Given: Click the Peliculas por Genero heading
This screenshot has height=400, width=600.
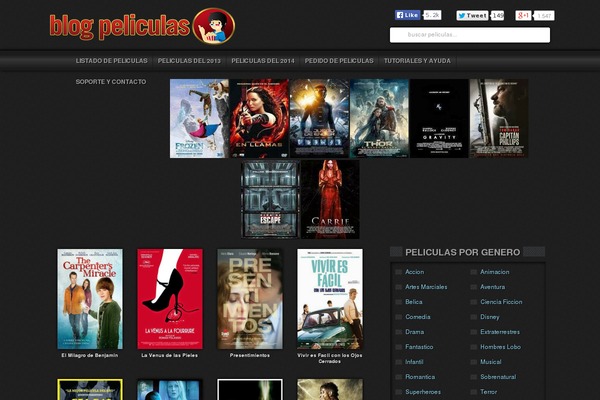Looking at the screenshot, I should point(463,252).
